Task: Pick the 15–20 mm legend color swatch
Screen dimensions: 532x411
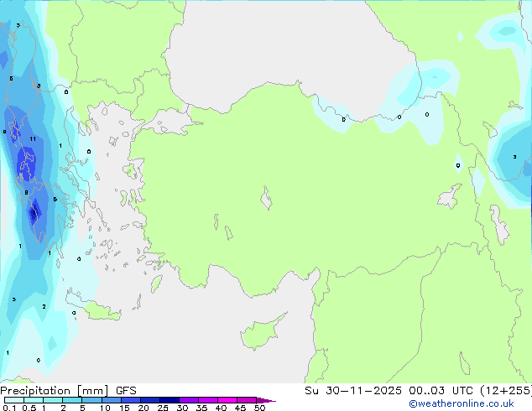Action: 130,400
